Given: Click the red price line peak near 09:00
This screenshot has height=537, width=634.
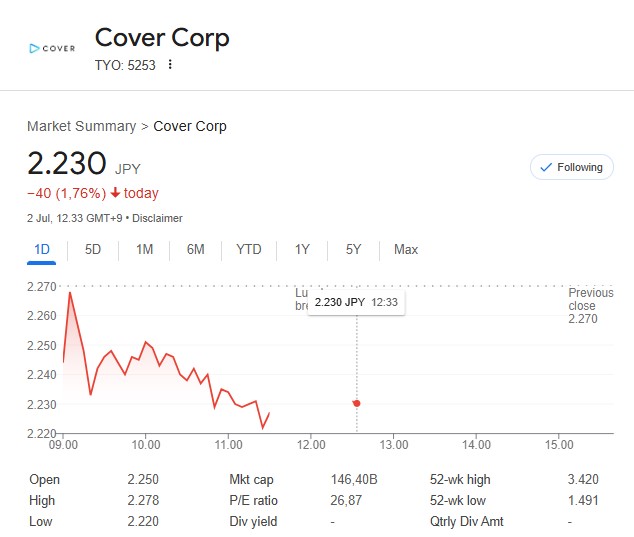Looking at the screenshot, I should [x=69, y=292].
